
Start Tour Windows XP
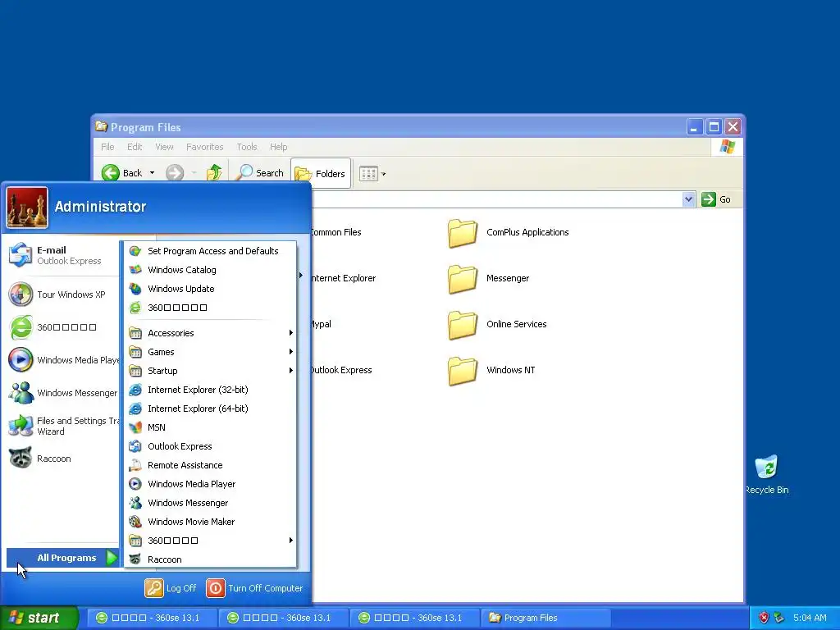point(62,294)
